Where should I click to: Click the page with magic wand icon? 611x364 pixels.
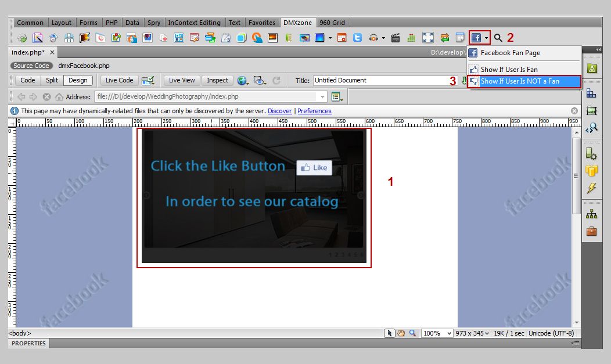[38, 38]
